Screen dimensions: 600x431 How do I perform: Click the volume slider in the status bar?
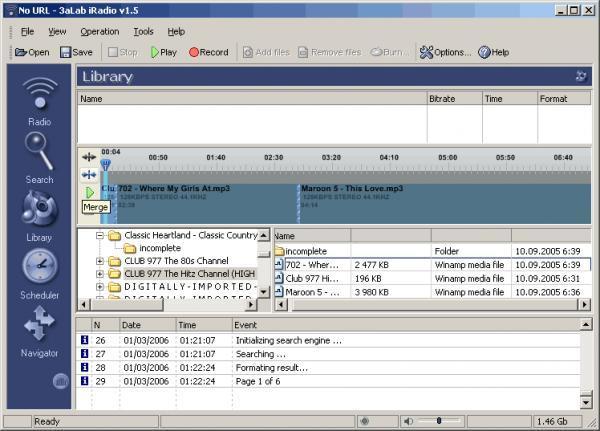point(440,421)
